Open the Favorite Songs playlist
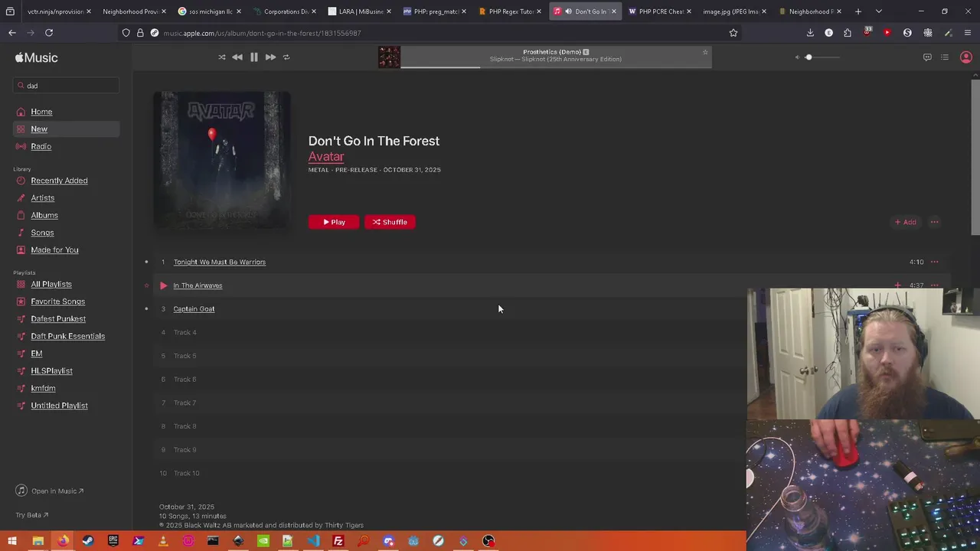Viewport: 980px width, 551px height. (x=58, y=302)
